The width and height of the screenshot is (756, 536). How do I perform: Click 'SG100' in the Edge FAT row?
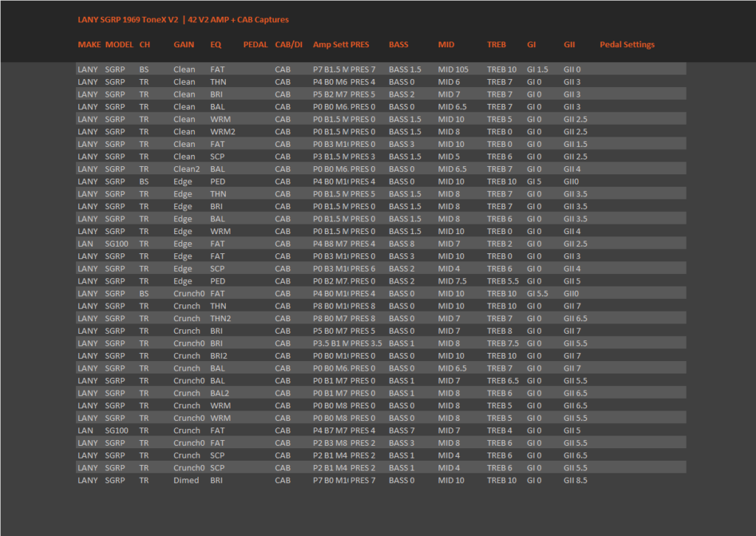click(x=117, y=244)
